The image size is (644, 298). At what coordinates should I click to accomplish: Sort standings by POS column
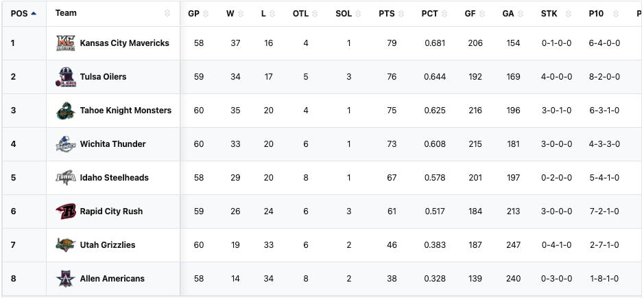point(23,13)
